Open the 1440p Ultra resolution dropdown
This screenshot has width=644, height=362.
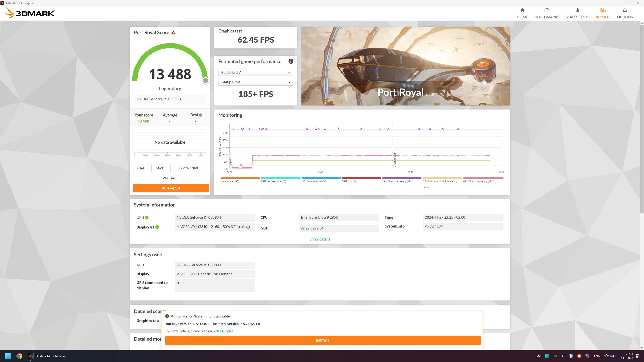tap(255, 82)
